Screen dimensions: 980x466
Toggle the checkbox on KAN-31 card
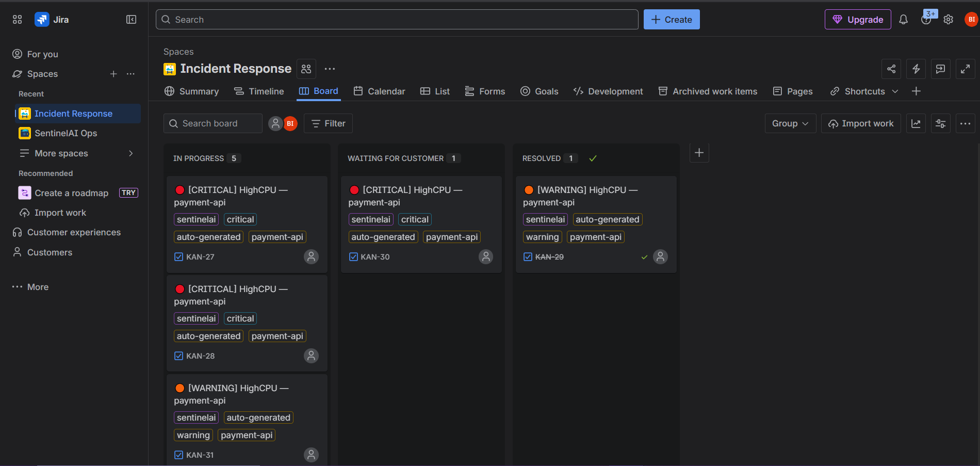point(178,455)
